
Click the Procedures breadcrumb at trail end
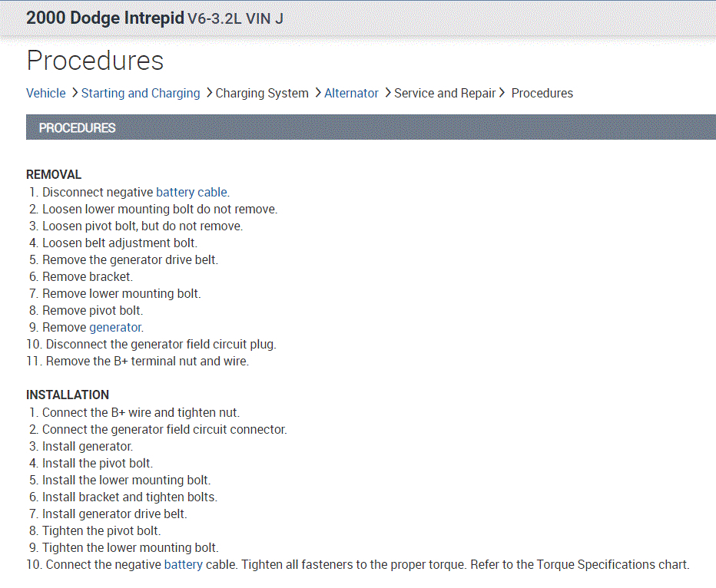[x=542, y=93]
